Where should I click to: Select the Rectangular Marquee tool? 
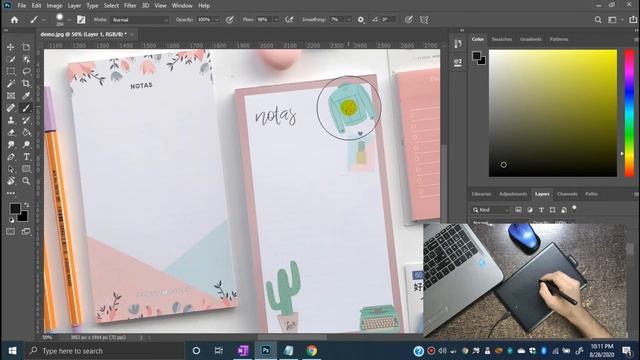pyautogui.click(x=11, y=71)
